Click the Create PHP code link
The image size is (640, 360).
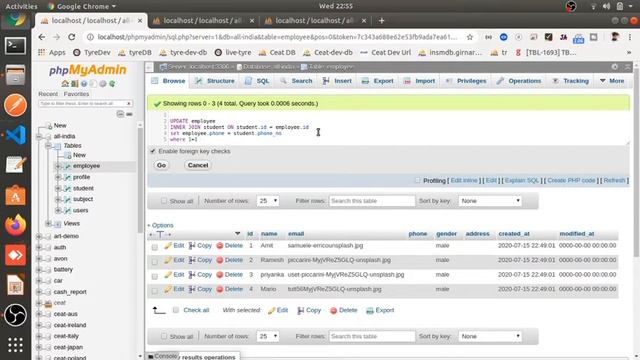click(x=571, y=180)
